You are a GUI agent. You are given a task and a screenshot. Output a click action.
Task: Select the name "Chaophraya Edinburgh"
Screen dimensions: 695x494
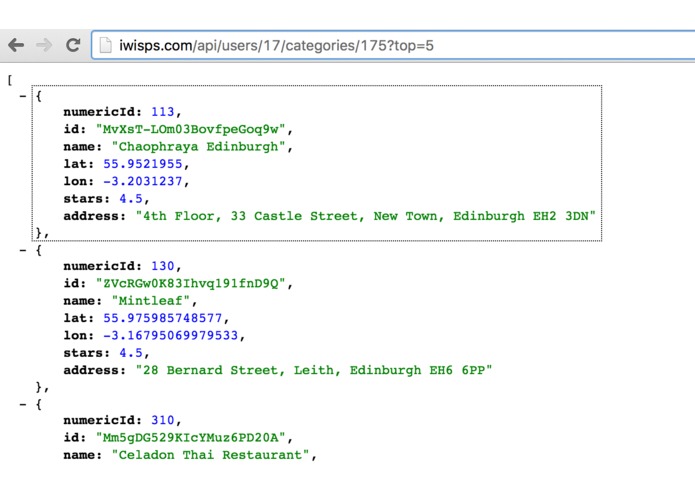[x=199, y=147]
